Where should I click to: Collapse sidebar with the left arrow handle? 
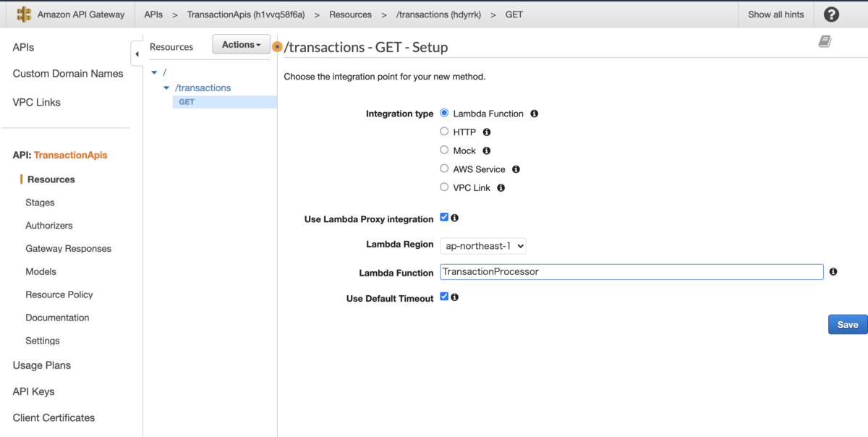point(137,54)
